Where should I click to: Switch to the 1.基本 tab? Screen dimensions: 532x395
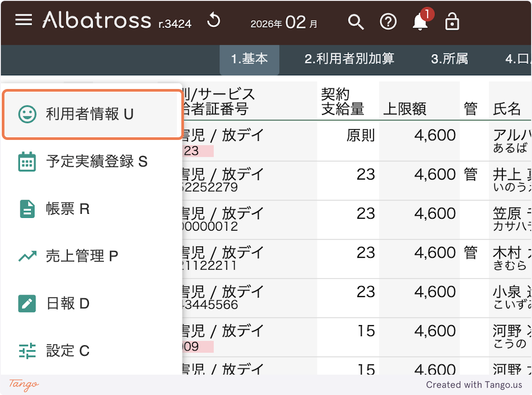[x=249, y=59]
